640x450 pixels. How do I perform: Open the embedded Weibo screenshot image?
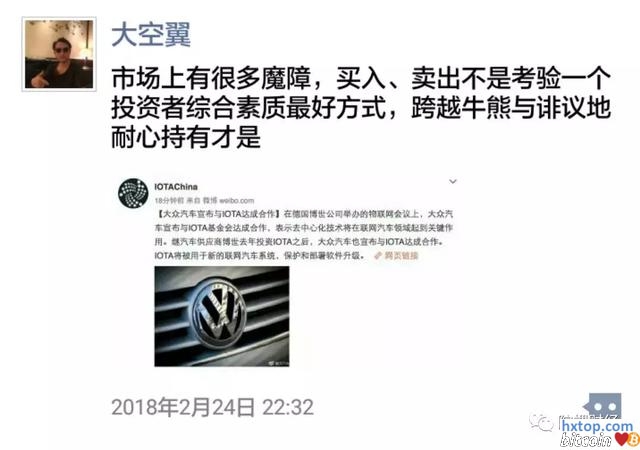point(287,272)
